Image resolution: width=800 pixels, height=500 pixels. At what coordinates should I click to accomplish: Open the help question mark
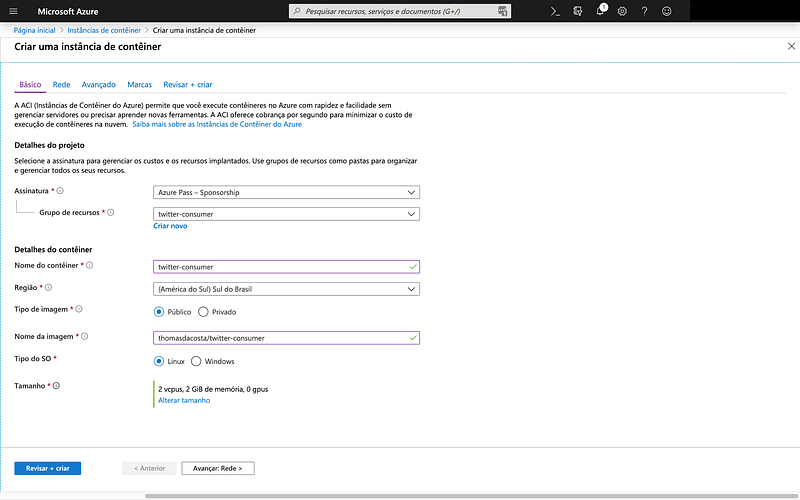tap(644, 11)
